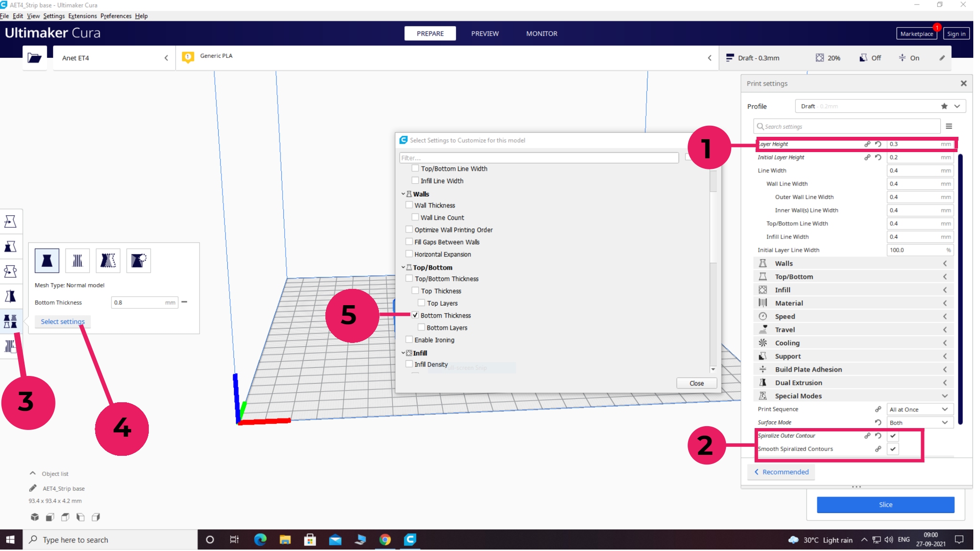Collapse the Object list
Image resolution: width=980 pixels, height=551 pixels.
click(x=33, y=474)
